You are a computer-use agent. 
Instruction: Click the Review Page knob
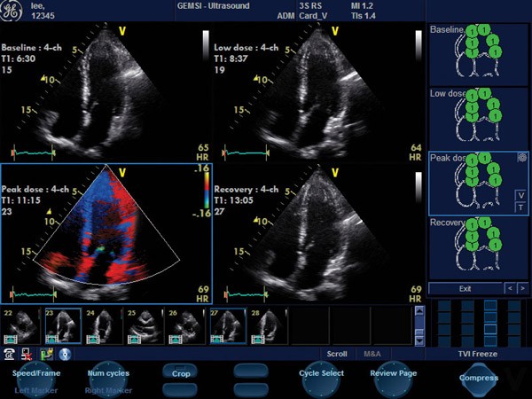click(x=393, y=373)
